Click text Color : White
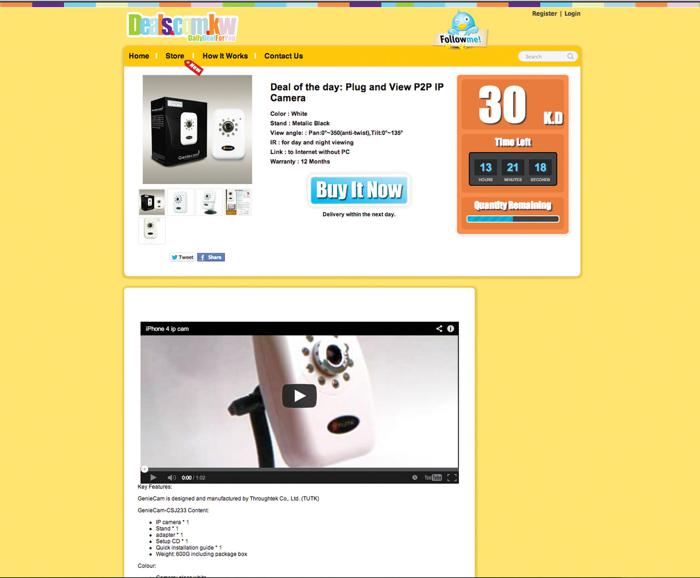The image size is (700, 578). point(289,114)
